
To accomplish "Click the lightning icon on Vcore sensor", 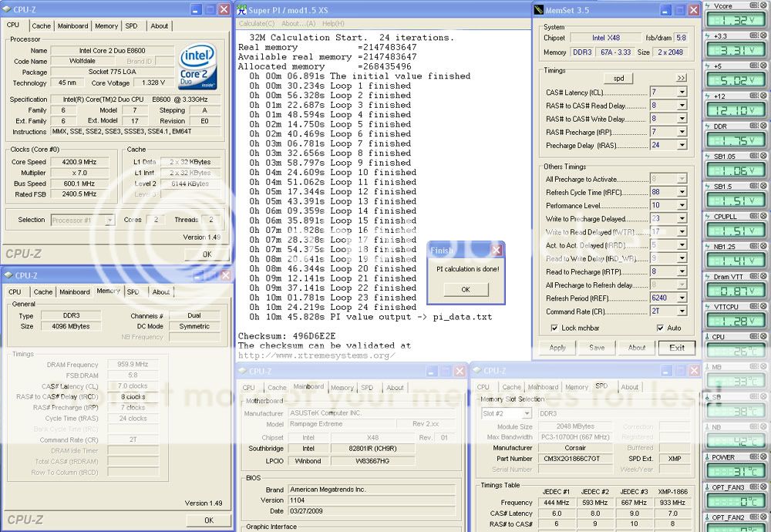I will (x=708, y=6).
